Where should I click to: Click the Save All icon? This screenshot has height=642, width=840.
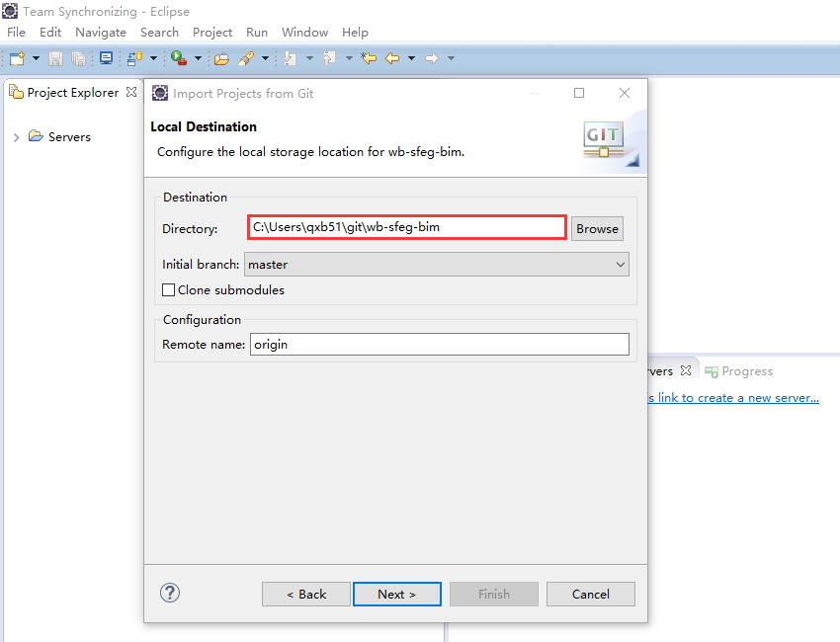(78, 58)
